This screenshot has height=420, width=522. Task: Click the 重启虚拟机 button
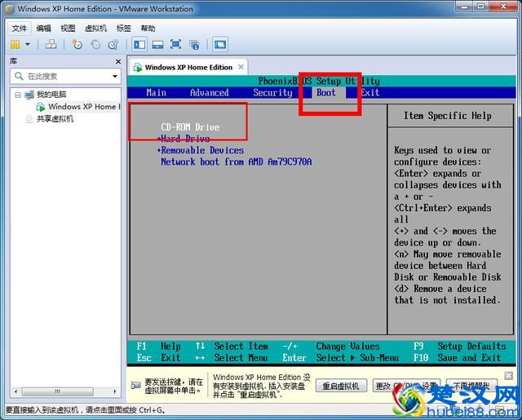pos(341,386)
